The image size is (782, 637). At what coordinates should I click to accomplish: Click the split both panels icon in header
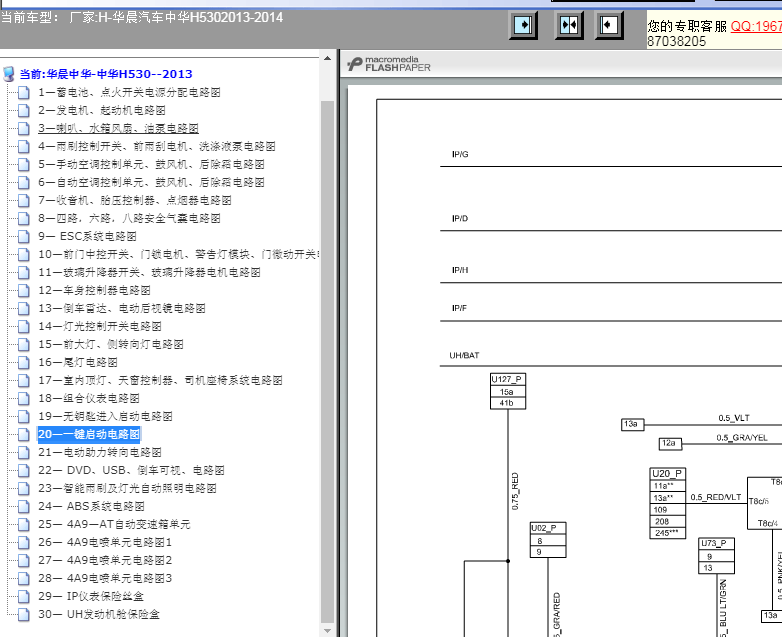(569, 25)
